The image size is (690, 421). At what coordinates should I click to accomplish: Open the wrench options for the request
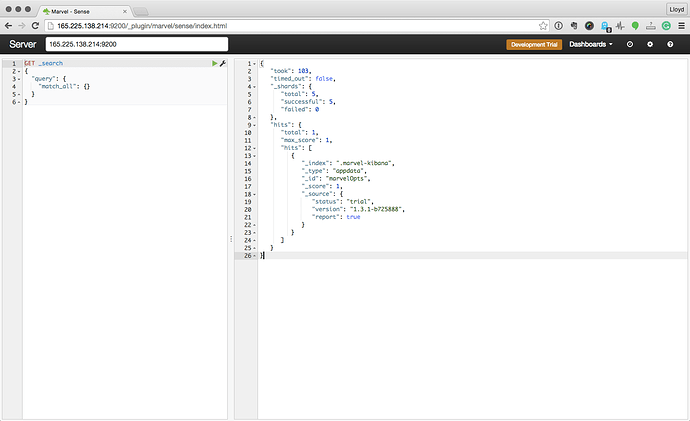223,63
